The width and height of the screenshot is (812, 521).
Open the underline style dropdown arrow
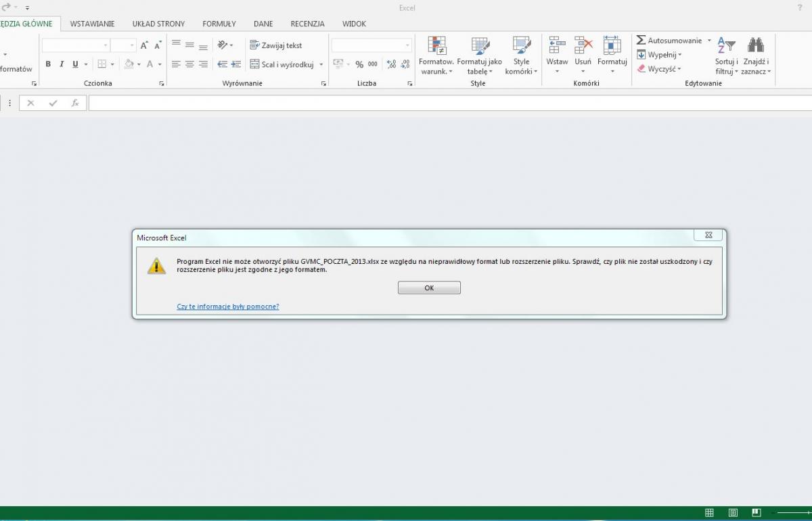85,65
